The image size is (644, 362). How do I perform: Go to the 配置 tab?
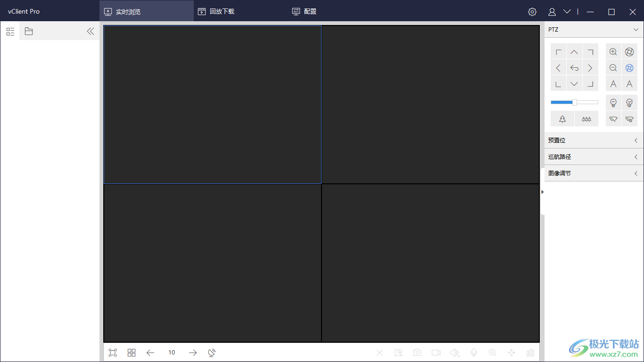click(x=304, y=11)
